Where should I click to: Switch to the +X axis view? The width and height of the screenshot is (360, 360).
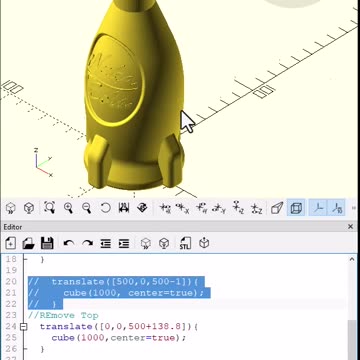(165, 208)
